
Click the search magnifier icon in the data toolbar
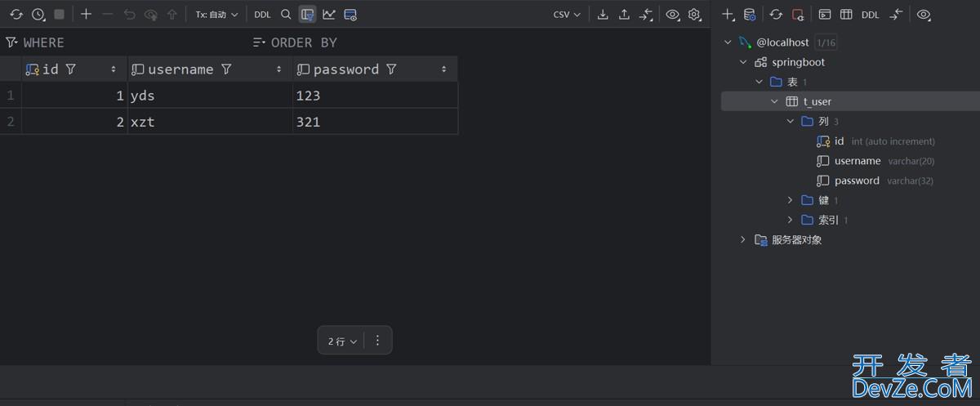point(286,15)
